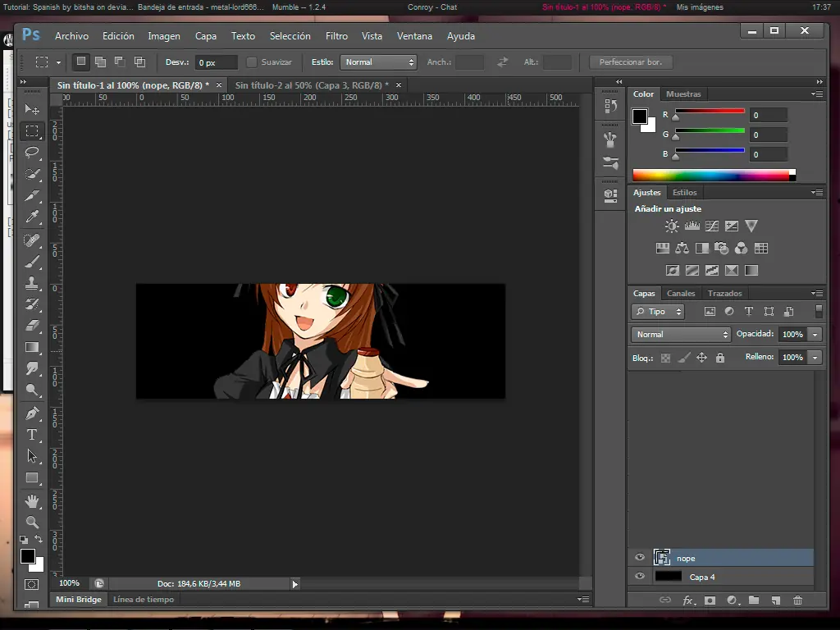
Task: Open the Estilo dropdown
Action: point(378,62)
